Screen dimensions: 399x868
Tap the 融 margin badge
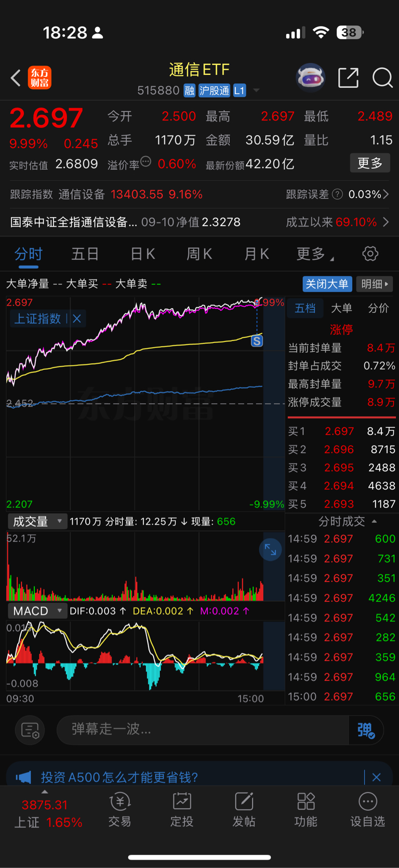tap(189, 91)
